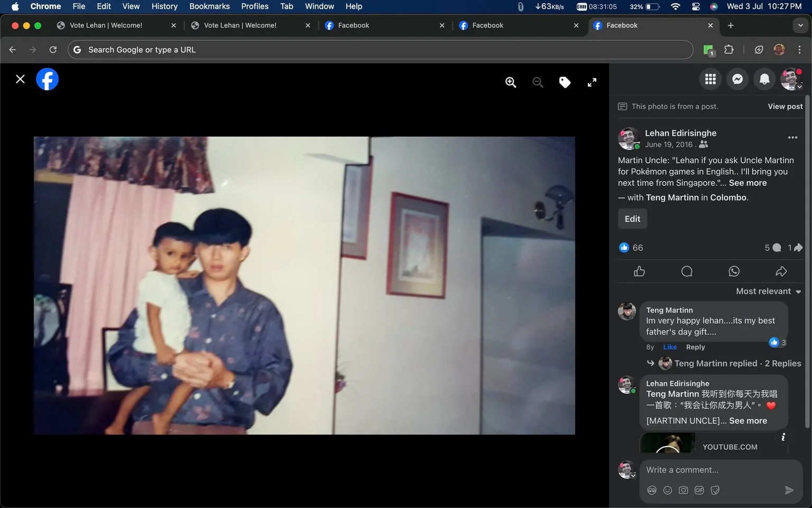The image size is (812, 508).
Task: Switch to first Facebook tab
Action: point(385,25)
